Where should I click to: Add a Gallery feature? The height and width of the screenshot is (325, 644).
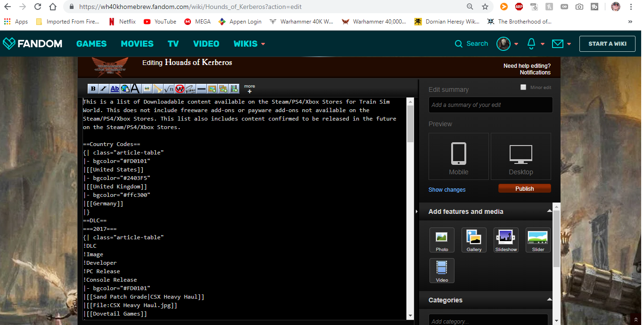tap(474, 240)
